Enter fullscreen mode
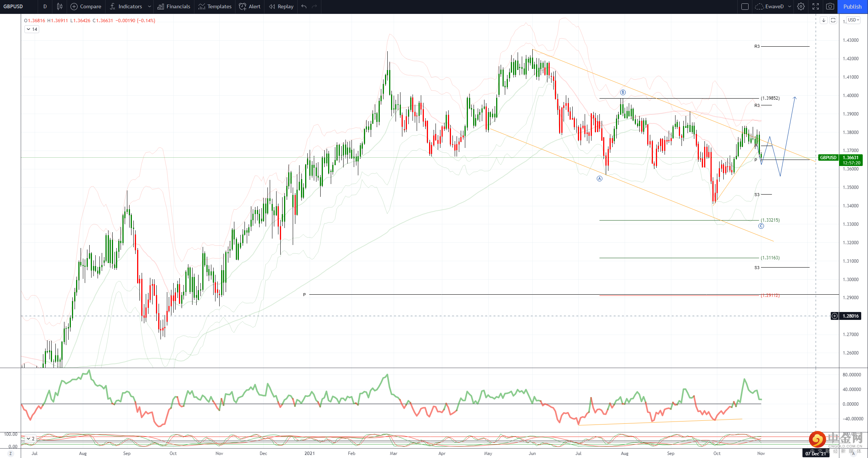 point(816,6)
